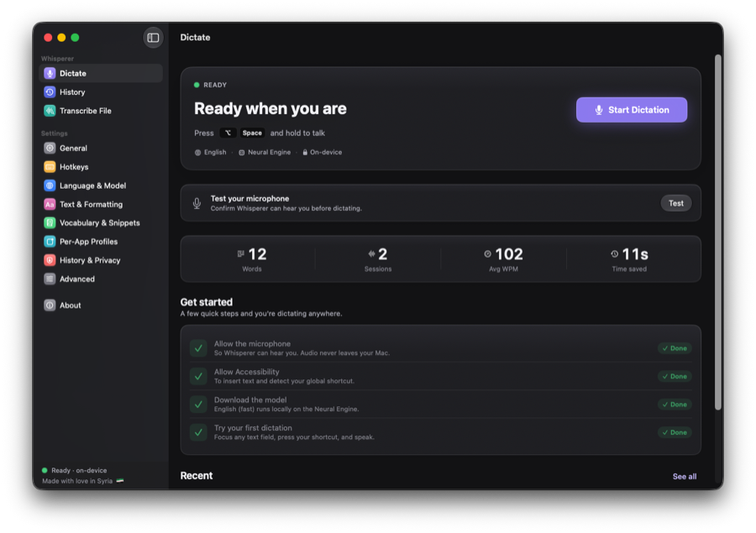Screen dimensions: 756x533
Task: Click the Words count icon
Action: [240, 253]
